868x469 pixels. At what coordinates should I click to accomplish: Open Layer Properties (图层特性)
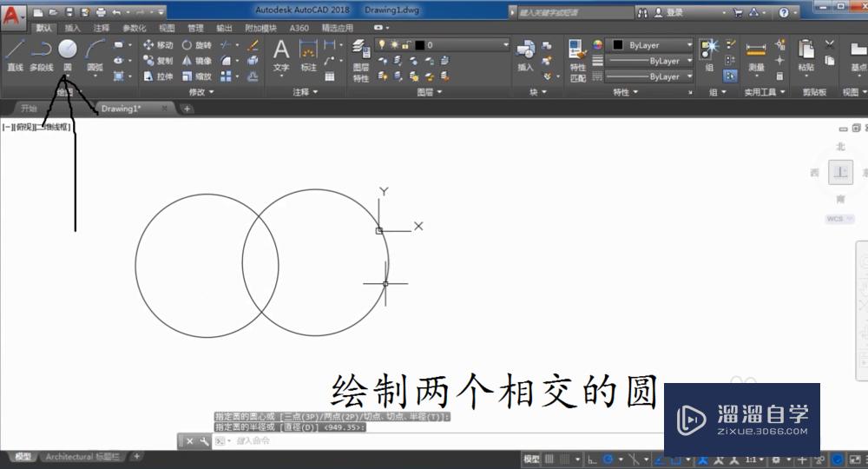361,61
